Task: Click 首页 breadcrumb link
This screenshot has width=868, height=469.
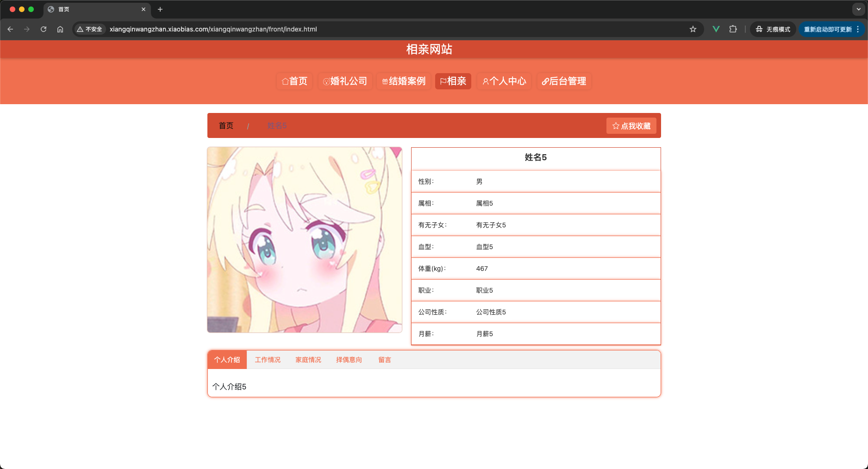Action: point(226,125)
